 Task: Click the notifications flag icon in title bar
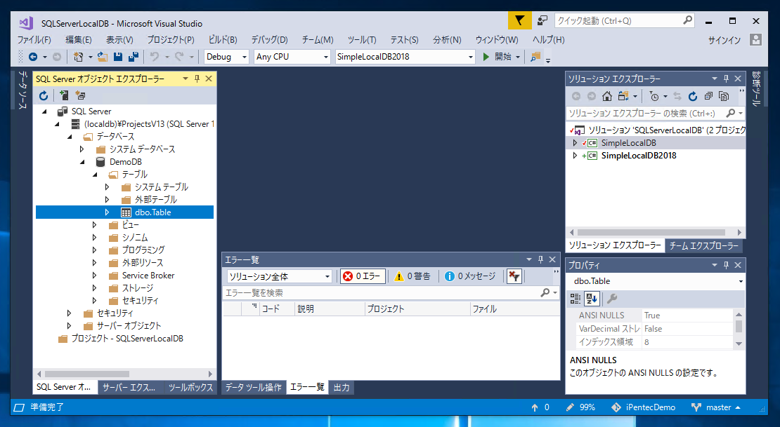[x=519, y=20]
